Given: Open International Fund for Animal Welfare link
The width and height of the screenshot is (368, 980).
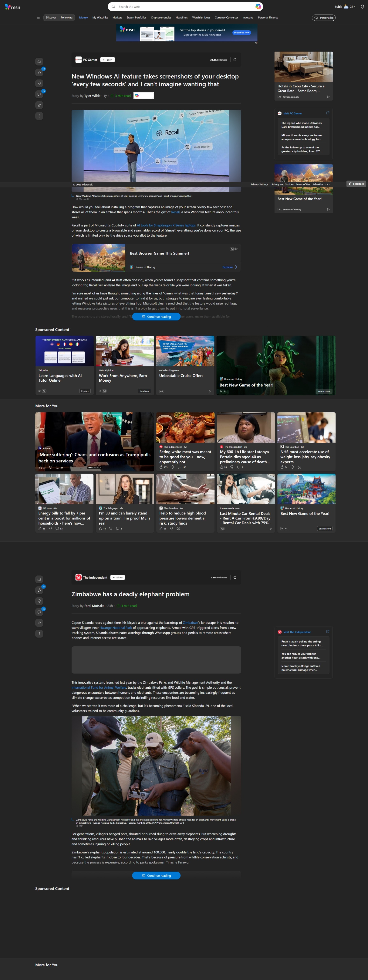Looking at the screenshot, I should click(99, 687).
